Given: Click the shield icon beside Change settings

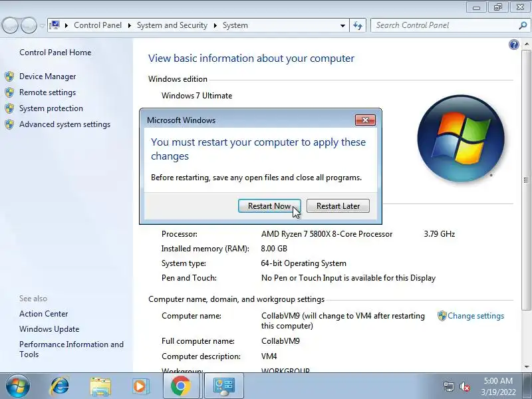Looking at the screenshot, I should (x=442, y=316).
